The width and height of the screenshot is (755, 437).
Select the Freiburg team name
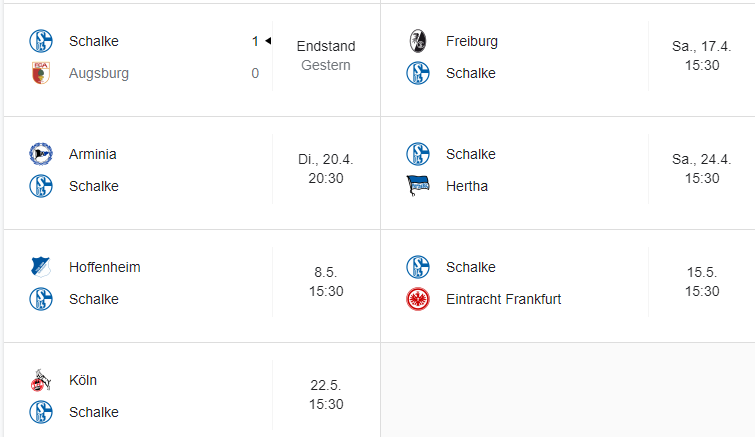(472, 41)
